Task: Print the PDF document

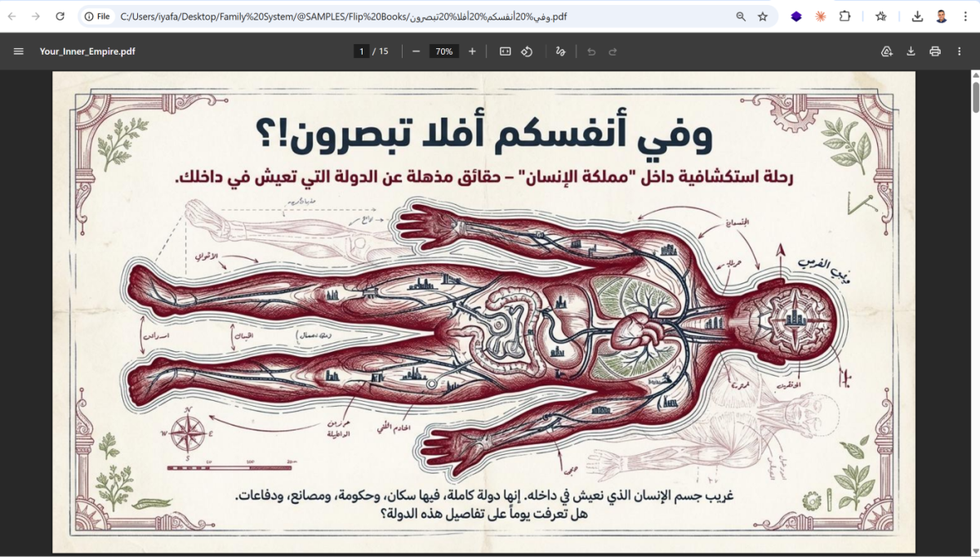Action: pos(935,51)
